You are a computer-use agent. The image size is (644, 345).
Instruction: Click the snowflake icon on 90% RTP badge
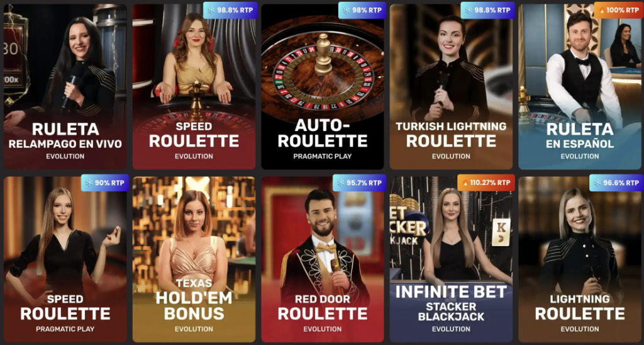click(x=89, y=183)
